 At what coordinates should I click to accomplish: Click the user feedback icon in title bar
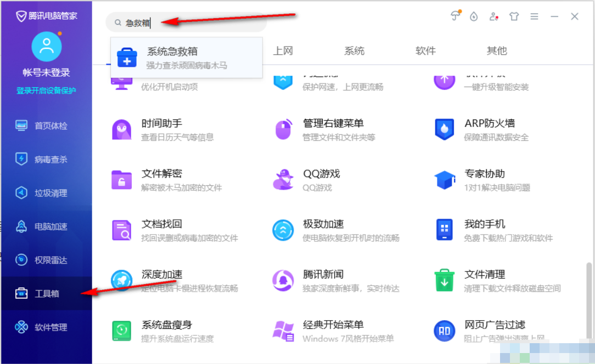pos(493,16)
